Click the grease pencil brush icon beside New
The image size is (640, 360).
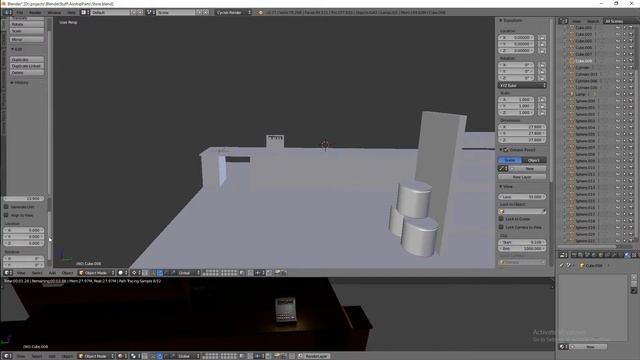[502, 169]
